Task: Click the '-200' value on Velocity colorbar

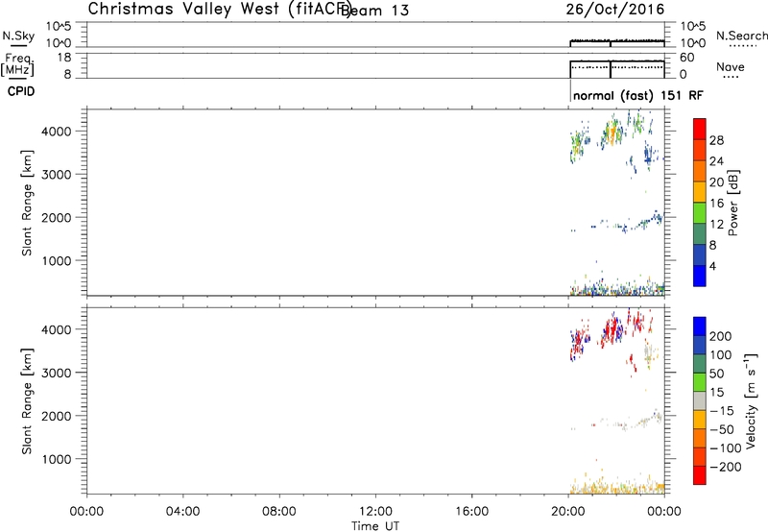Action: pos(726,467)
